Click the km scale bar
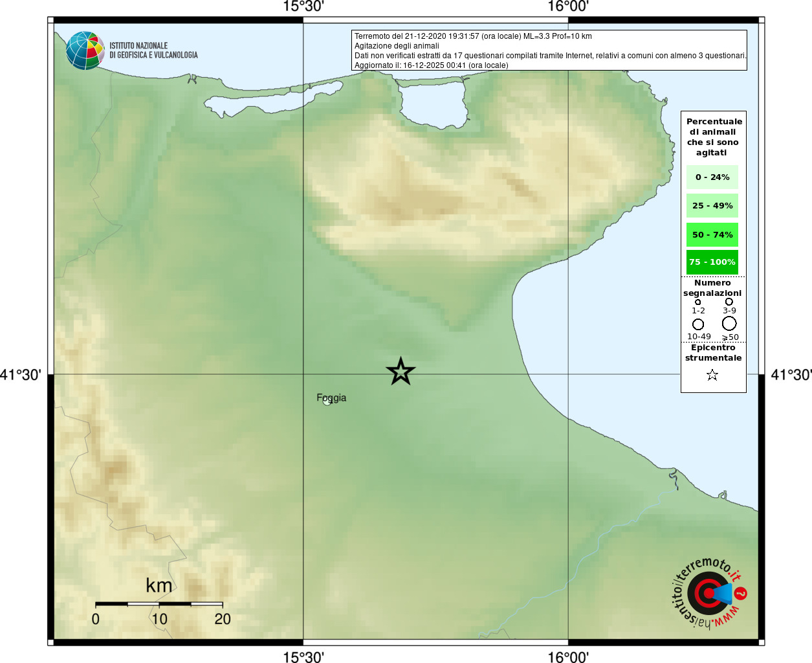 tap(159, 604)
